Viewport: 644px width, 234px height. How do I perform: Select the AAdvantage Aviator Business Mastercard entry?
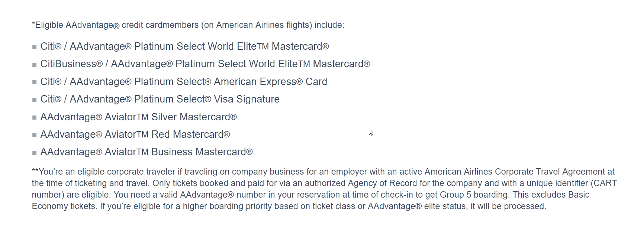tap(146, 152)
